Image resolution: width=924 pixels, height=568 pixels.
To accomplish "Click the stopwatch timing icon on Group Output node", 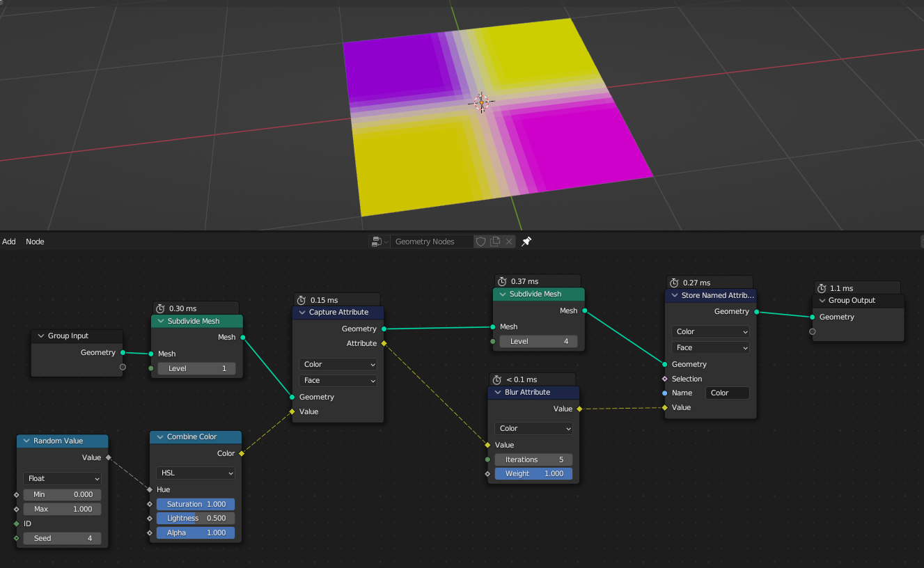I will (822, 287).
